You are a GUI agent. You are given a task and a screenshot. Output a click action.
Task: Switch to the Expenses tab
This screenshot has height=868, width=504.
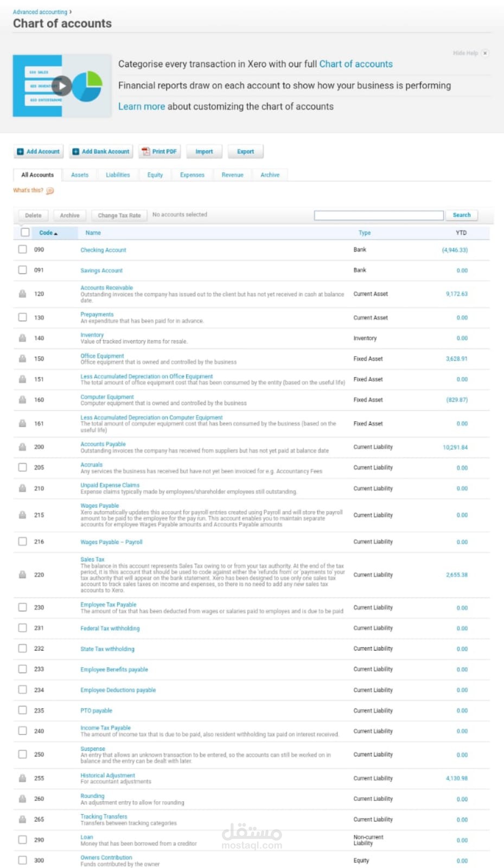[192, 175]
